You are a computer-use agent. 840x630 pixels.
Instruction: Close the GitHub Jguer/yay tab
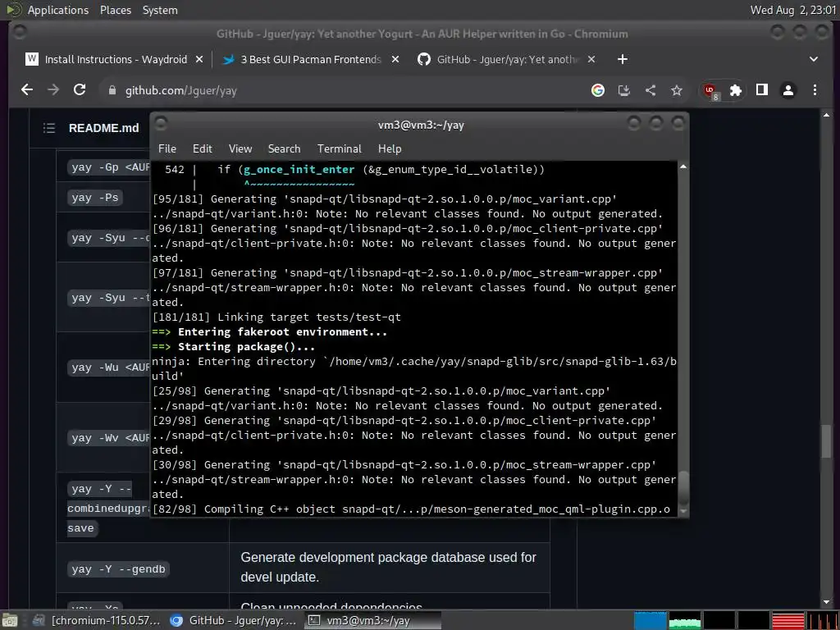point(591,59)
